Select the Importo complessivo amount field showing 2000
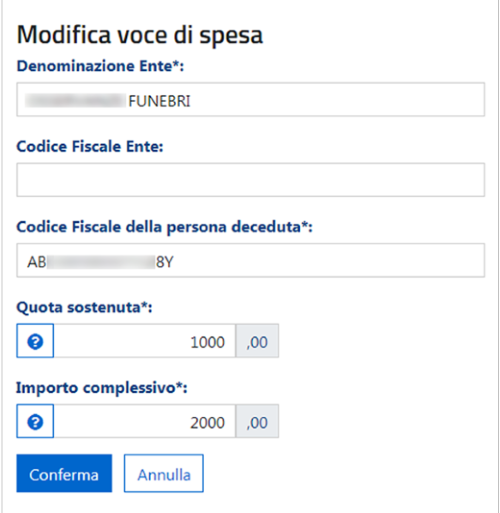 pos(145,421)
